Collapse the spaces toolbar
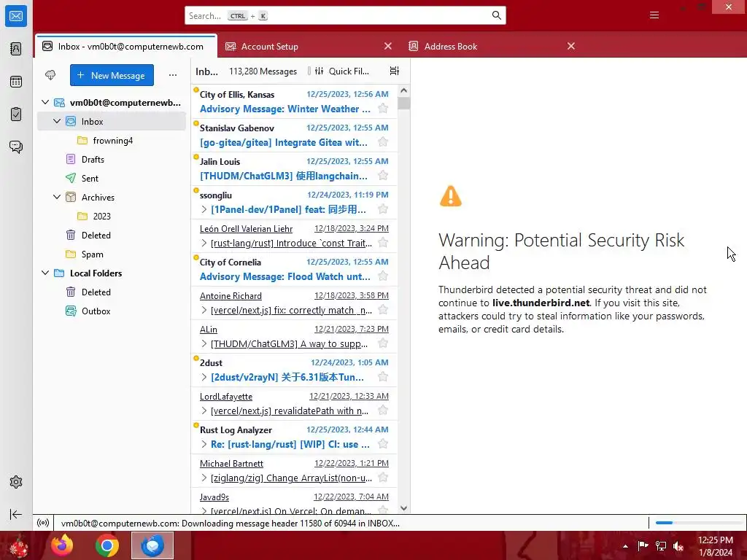 point(16,514)
